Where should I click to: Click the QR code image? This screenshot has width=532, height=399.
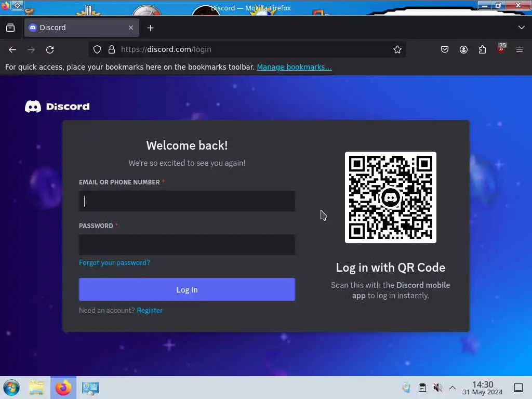point(391,197)
